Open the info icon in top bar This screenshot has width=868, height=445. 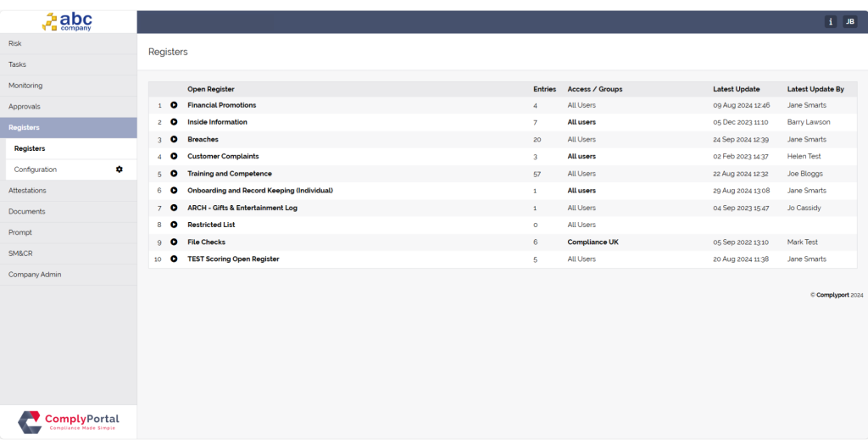click(x=831, y=22)
